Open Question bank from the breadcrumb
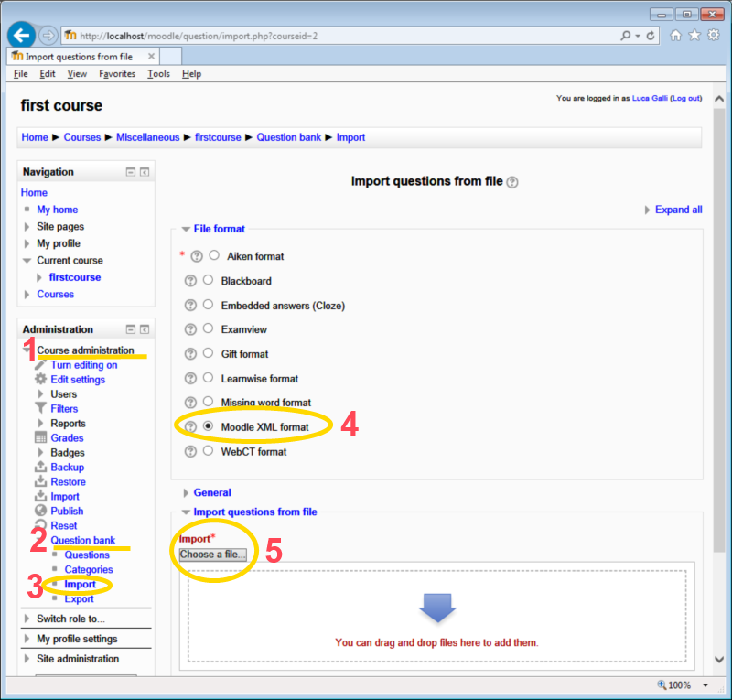 (289, 137)
